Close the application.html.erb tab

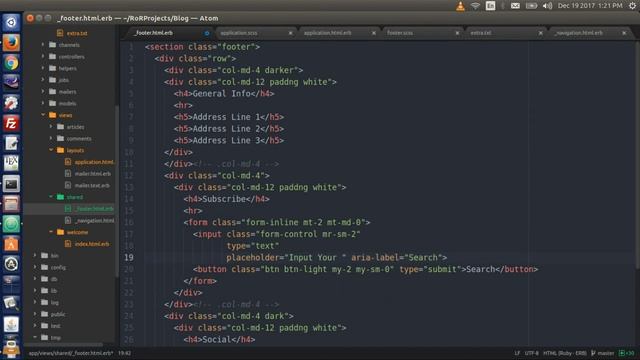tap(374, 33)
